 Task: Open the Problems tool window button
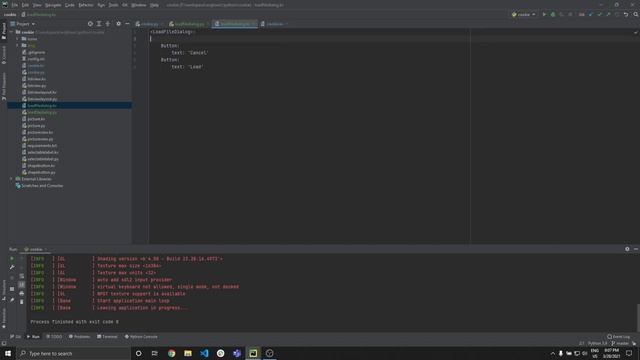[80, 337]
